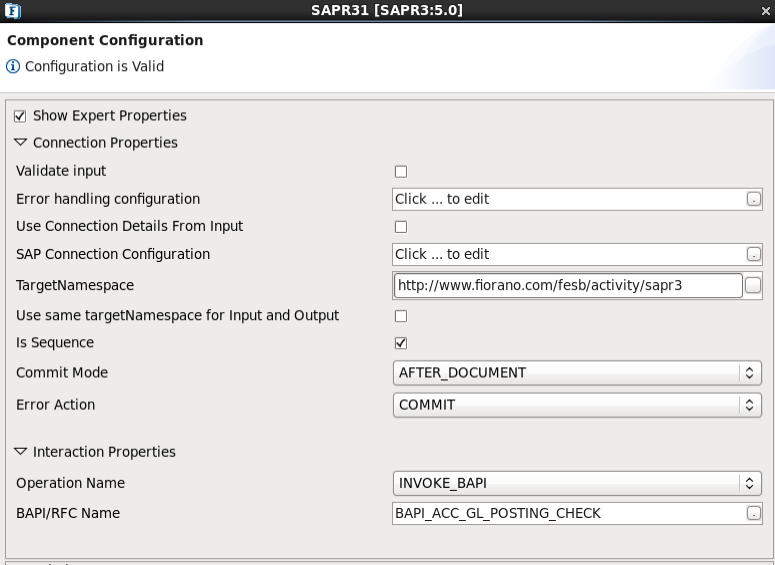
Task: Collapse the Connection Properties section
Action: click(x=20, y=142)
